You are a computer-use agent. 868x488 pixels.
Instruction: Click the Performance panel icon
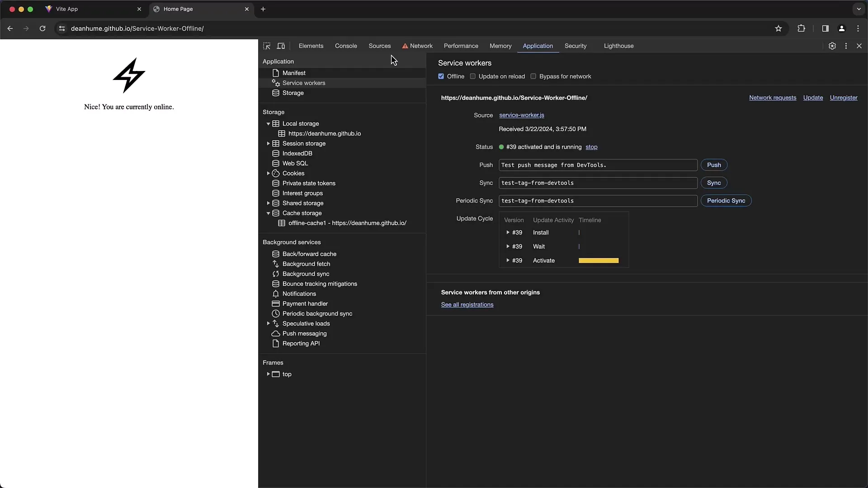pos(461,46)
